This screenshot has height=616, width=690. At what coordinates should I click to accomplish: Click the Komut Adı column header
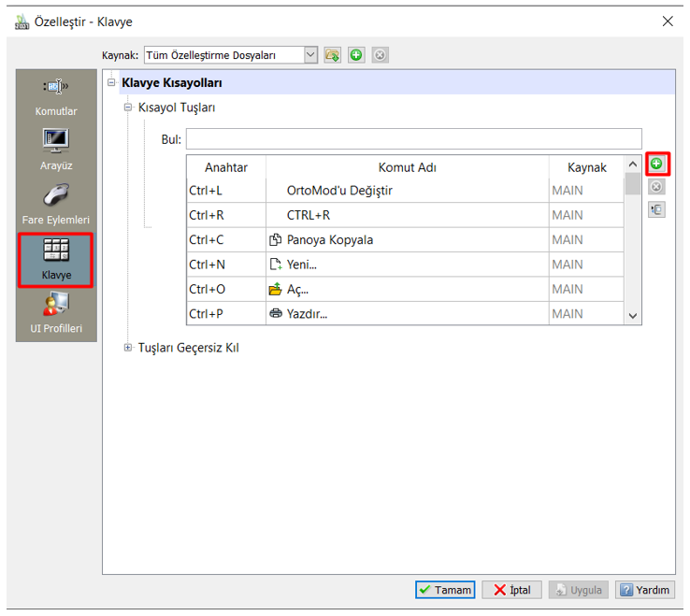click(407, 167)
